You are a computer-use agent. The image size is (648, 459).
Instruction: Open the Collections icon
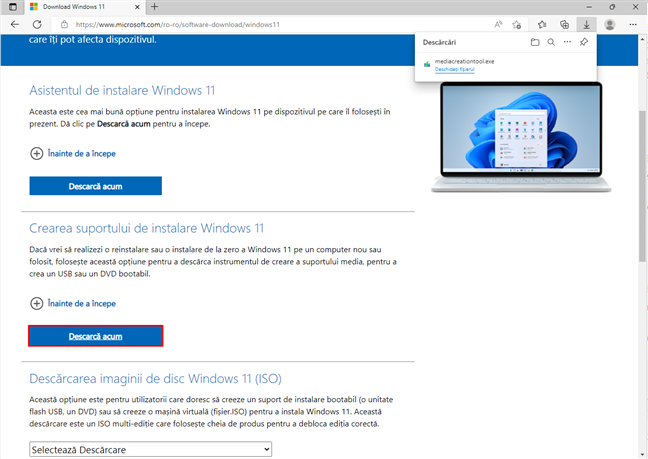[x=565, y=24]
